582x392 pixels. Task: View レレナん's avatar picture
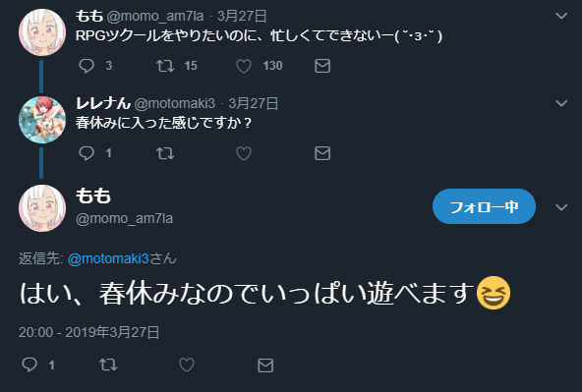(42, 120)
